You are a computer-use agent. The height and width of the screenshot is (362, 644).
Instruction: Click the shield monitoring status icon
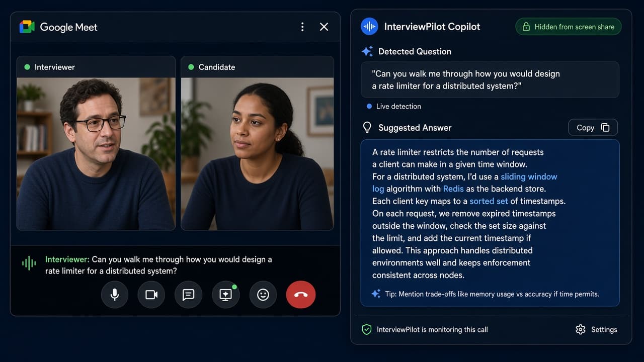(367, 330)
